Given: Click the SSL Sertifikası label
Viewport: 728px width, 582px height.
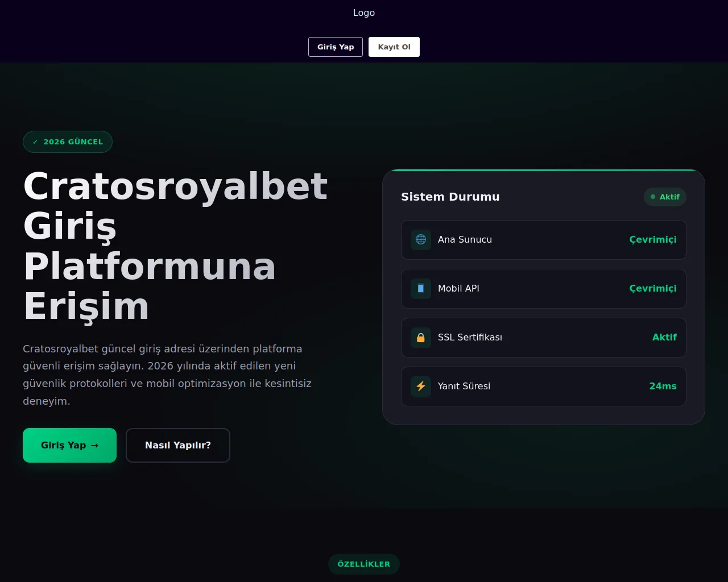Looking at the screenshot, I should tap(470, 338).
